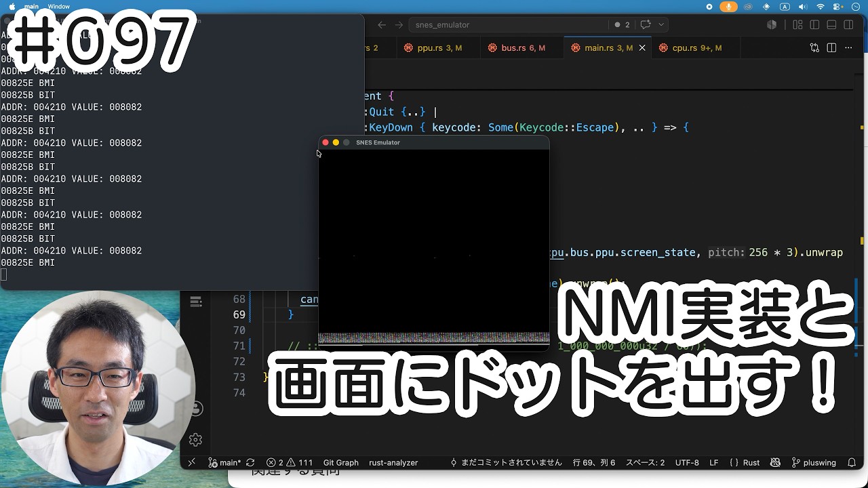Open the snes_emulator command center search box

[x=509, y=24]
